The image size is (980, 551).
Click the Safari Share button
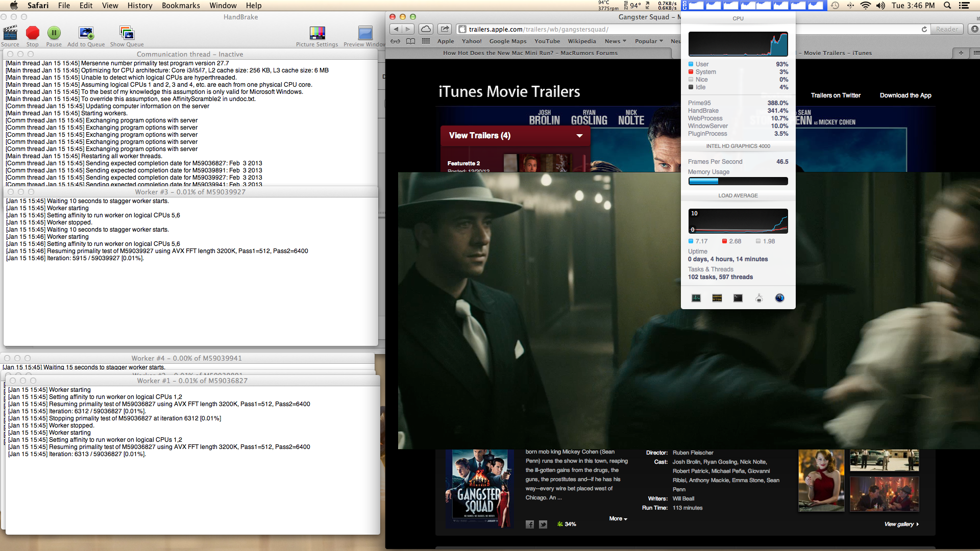point(445,29)
